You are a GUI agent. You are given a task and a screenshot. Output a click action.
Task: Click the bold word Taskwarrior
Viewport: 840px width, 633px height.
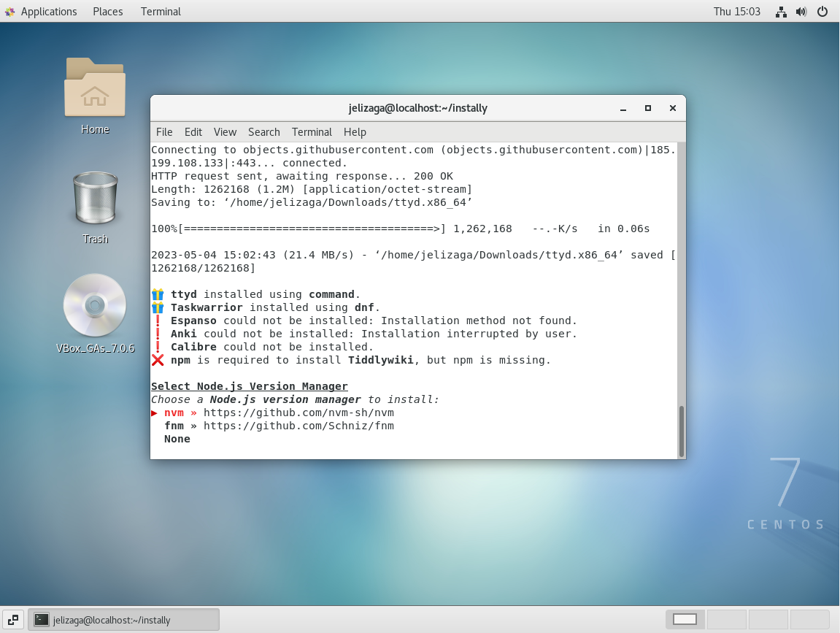pyautogui.click(x=207, y=307)
